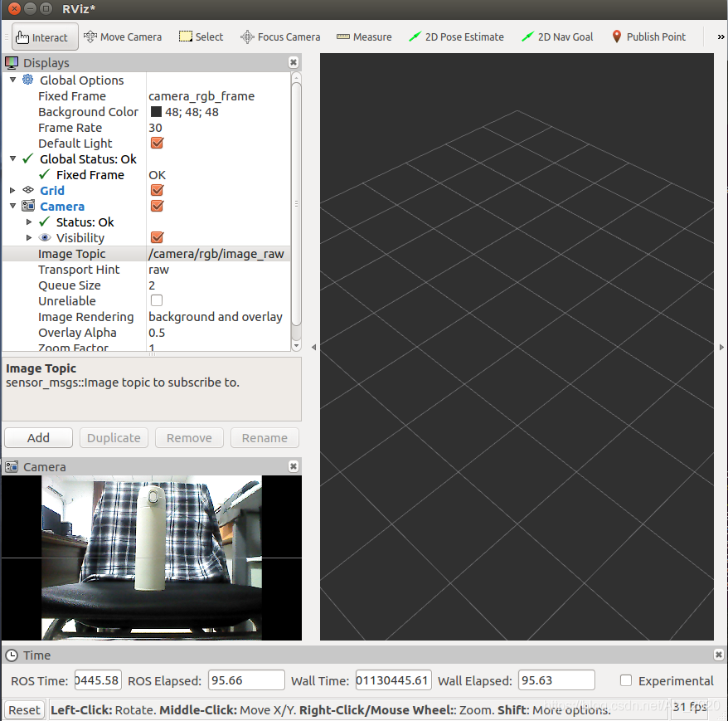Edit the Image Topic value field

[x=217, y=254]
